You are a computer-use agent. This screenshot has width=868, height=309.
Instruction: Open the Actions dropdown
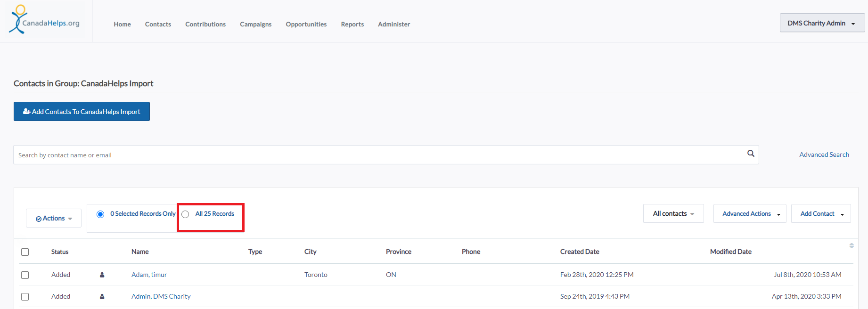[54, 218]
